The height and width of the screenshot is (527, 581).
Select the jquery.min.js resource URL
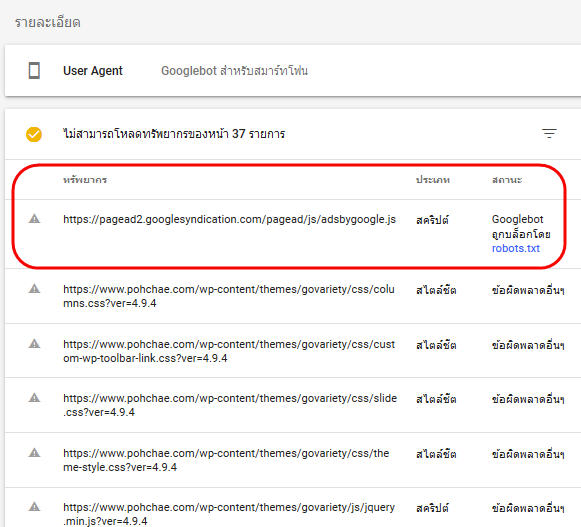(x=229, y=514)
